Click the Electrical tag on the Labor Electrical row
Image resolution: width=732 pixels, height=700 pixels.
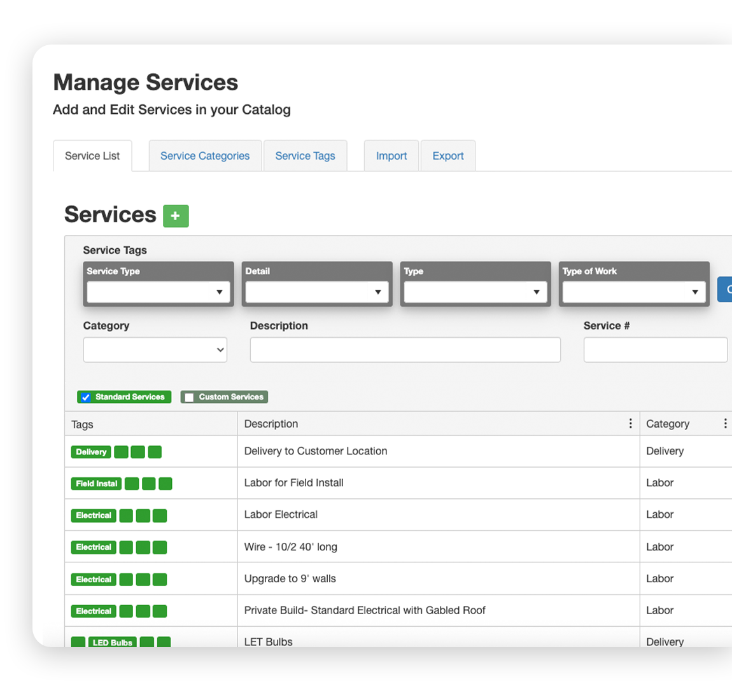coord(93,515)
